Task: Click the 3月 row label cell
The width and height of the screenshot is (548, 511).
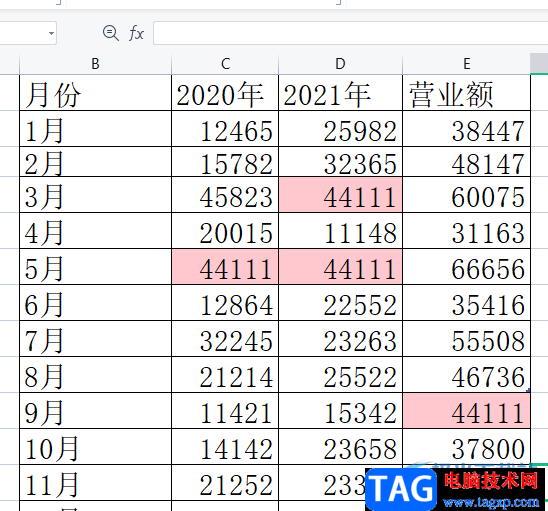Action: point(95,195)
